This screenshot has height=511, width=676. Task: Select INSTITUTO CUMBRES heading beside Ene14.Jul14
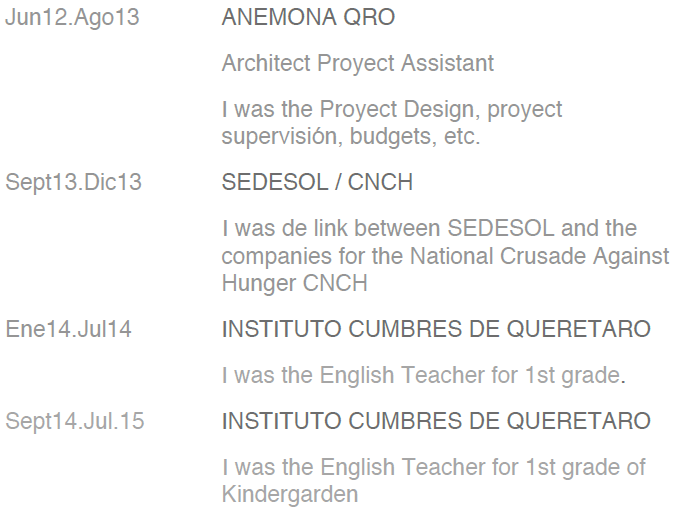point(435,329)
